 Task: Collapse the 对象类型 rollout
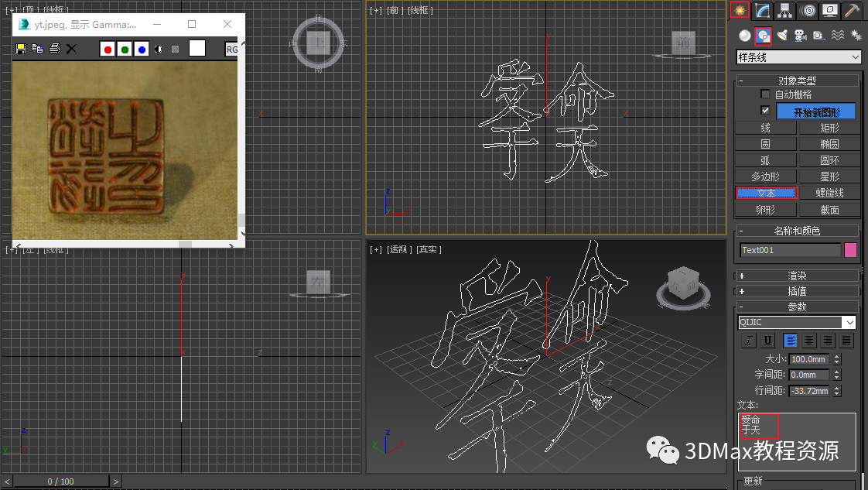click(x=797, y=81)
